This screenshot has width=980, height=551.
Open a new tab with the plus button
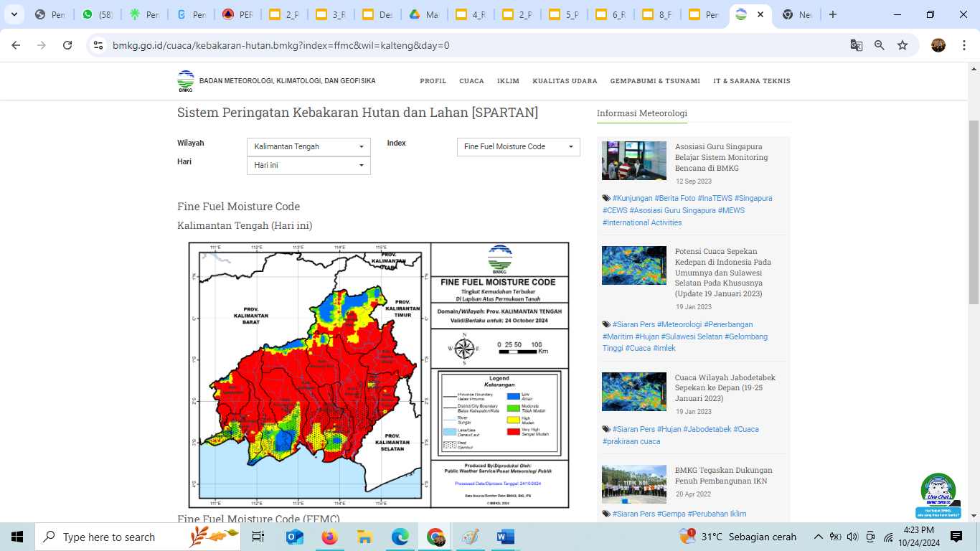[833, 14]
